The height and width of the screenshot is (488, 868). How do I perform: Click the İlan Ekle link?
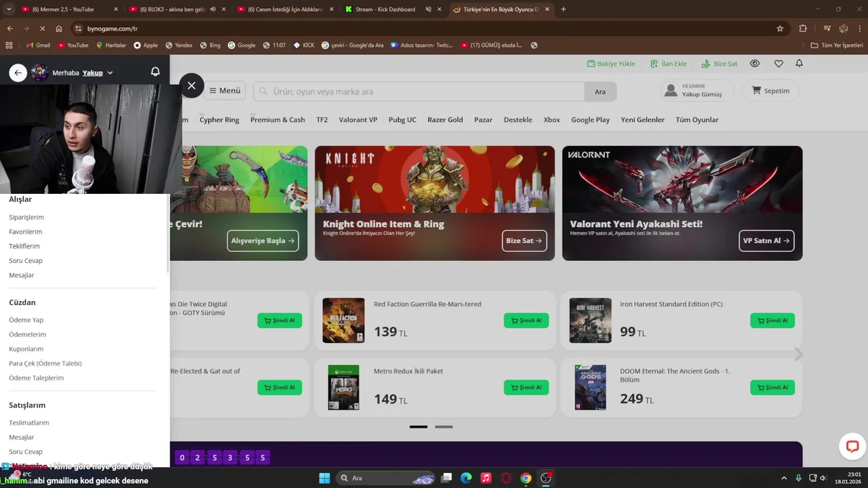(x=669, y=64)
